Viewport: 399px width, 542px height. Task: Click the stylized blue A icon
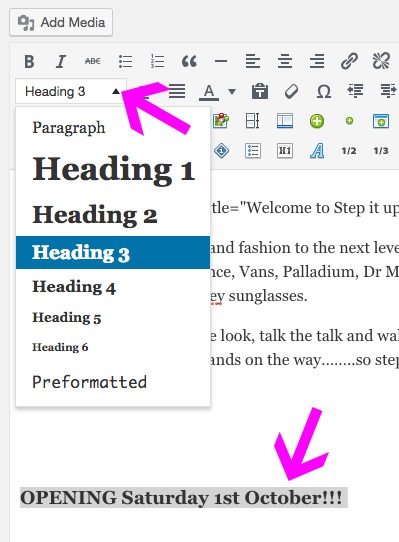(317, 151)
